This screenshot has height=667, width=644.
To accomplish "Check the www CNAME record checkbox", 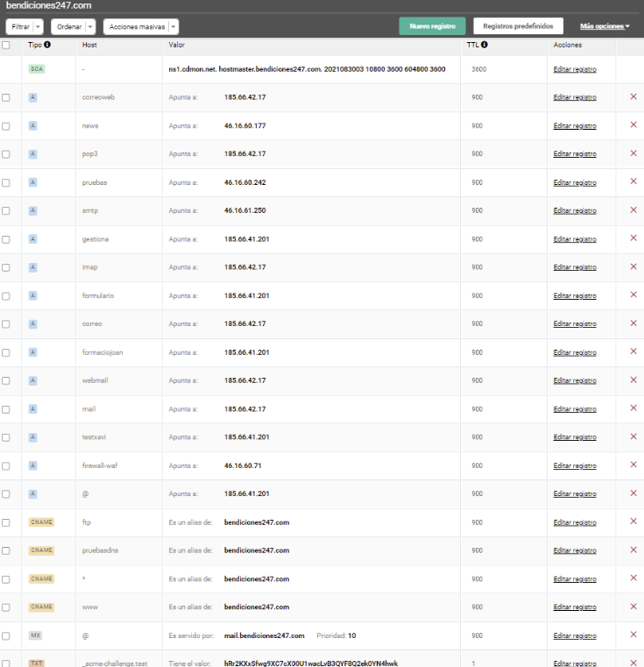I will tap(6, 607).
